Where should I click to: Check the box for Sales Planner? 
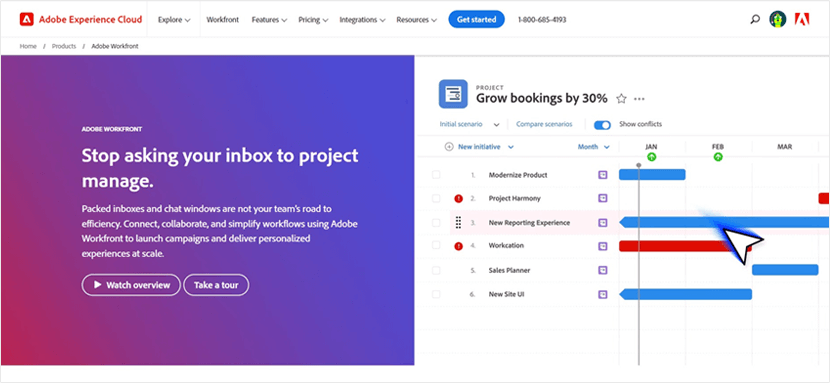tap(436, 270)
